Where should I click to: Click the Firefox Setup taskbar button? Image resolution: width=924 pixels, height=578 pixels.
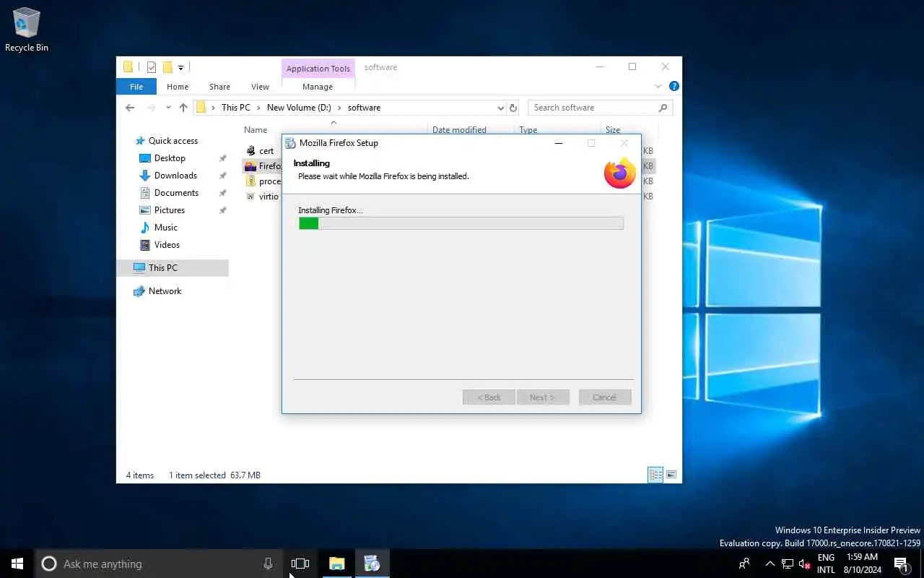[x=372, y=564]
